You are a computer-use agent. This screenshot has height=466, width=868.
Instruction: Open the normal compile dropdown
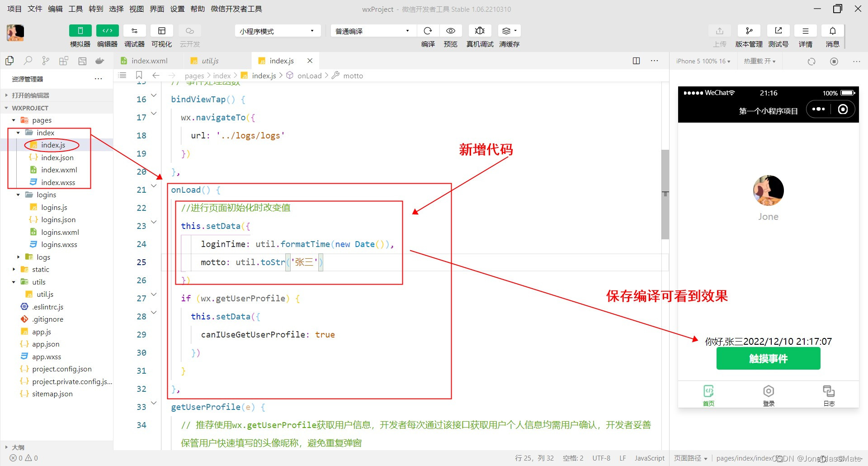[373, 31]
